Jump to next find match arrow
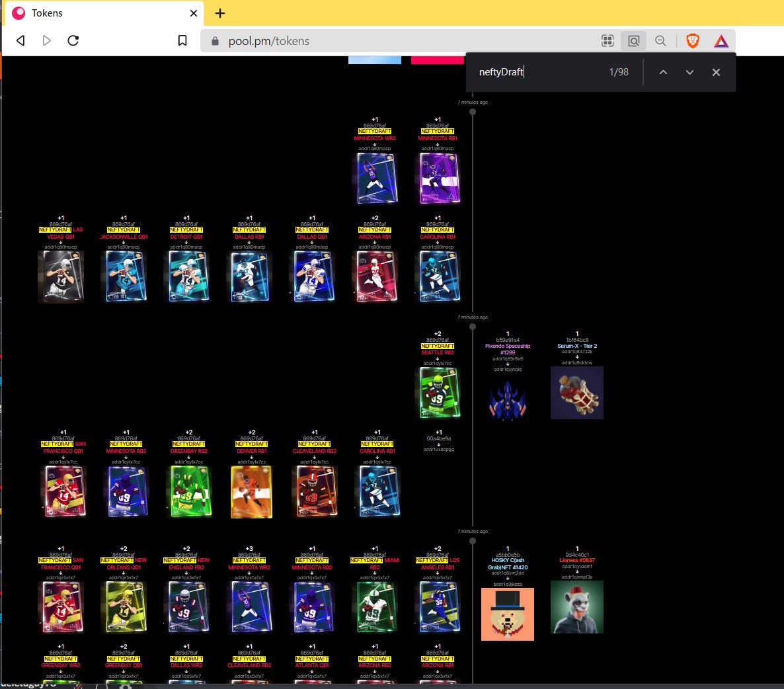784x689 pixels. pyautogui.click(x=689, y=73)
